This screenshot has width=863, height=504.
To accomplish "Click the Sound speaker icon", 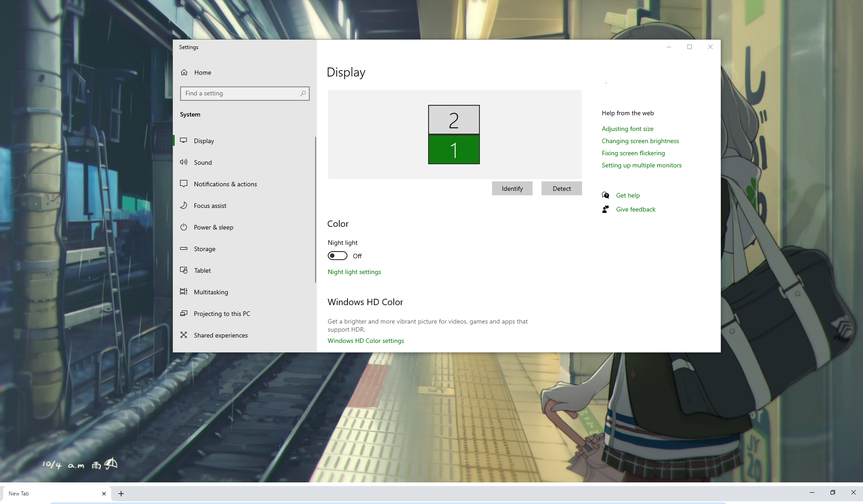I will (184, 162).
